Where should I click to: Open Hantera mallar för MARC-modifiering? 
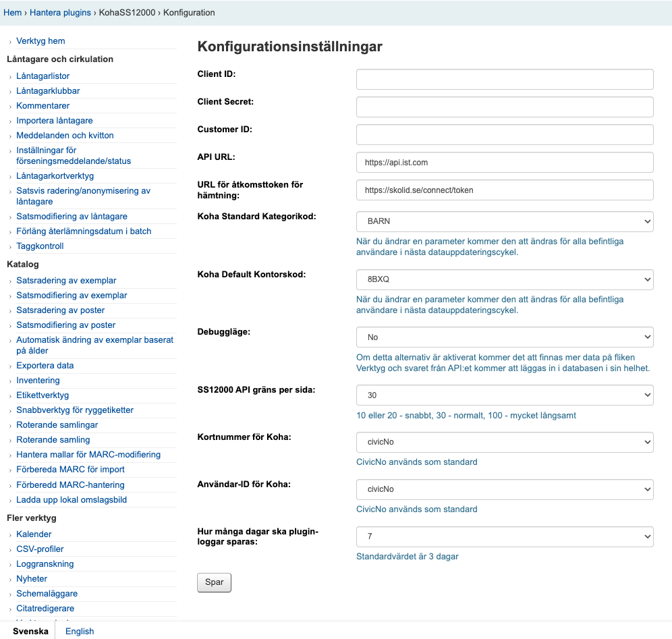[88, 455]
